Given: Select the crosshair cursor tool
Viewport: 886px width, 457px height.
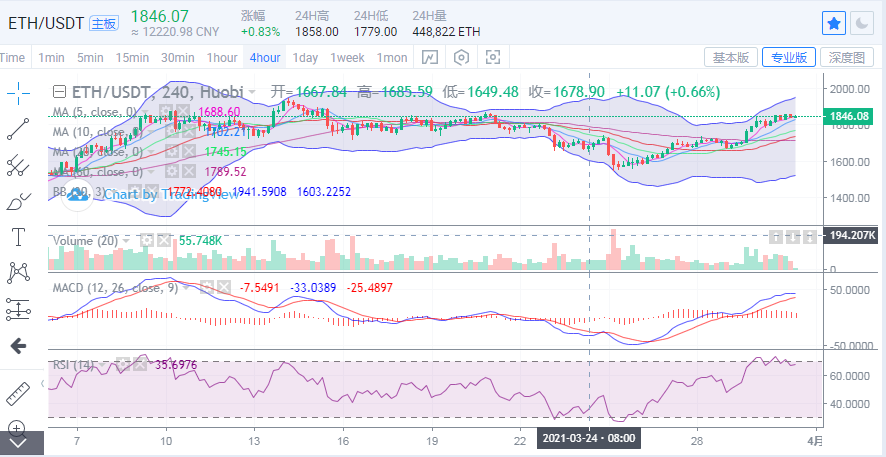Looking at the screenshot, I should click(x=18, y=93).
